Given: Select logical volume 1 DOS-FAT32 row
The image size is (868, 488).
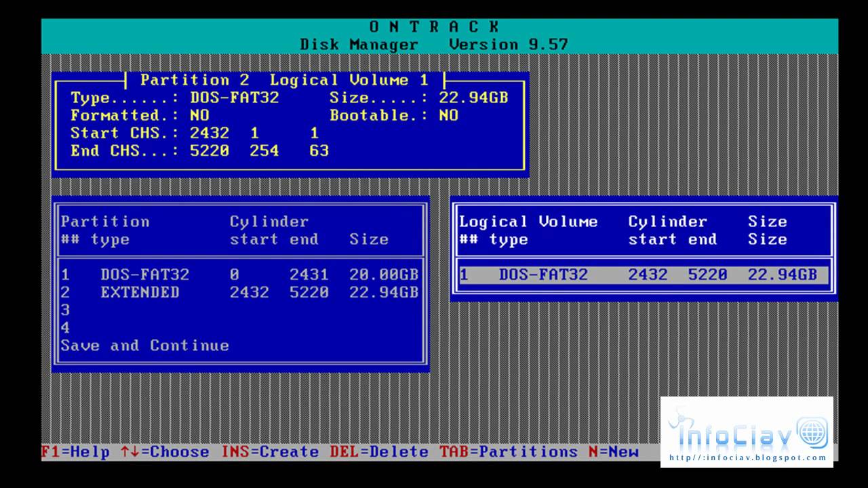Looking at the screenshot, I should pos(643,274).
